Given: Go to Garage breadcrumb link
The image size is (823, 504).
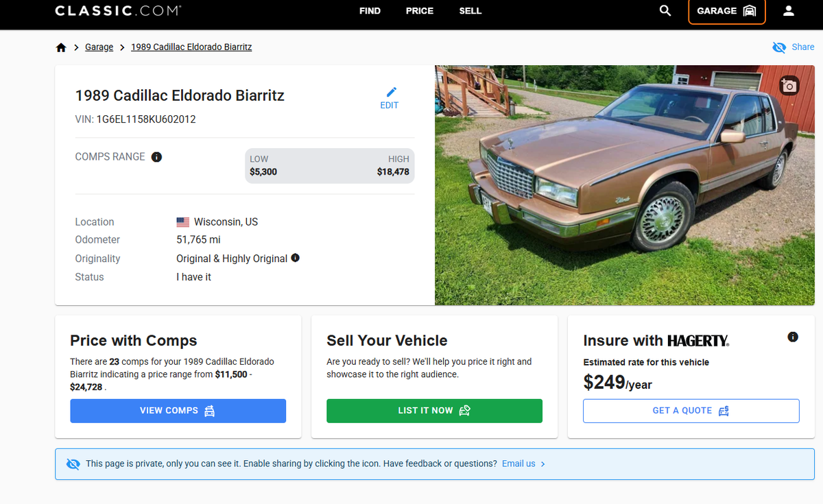Looking at the screenshot, I should tap(99, 47).
